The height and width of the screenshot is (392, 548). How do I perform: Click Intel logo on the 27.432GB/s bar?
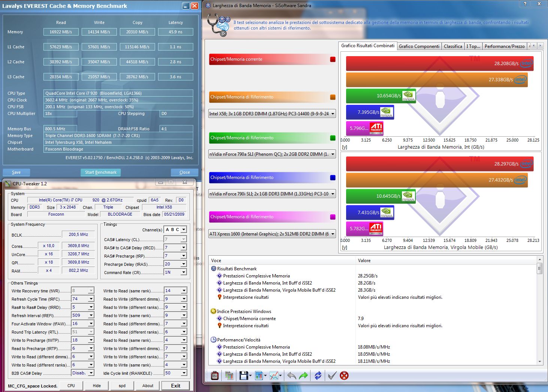[520, 180]
